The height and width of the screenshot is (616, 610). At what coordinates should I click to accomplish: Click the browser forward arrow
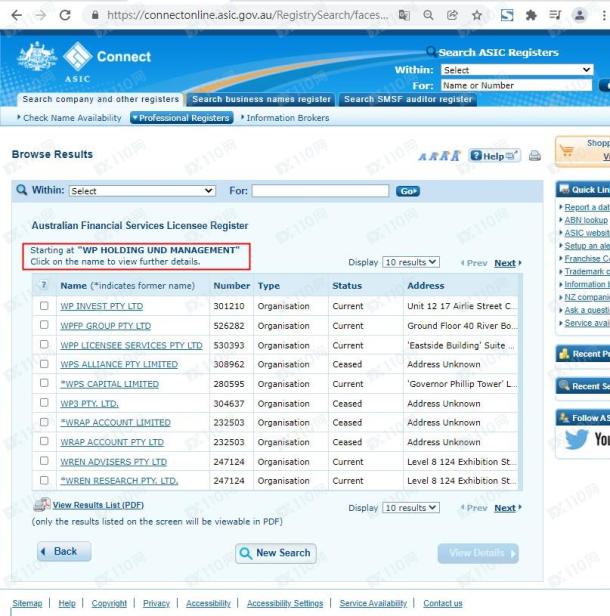click(x=40, y=15)
